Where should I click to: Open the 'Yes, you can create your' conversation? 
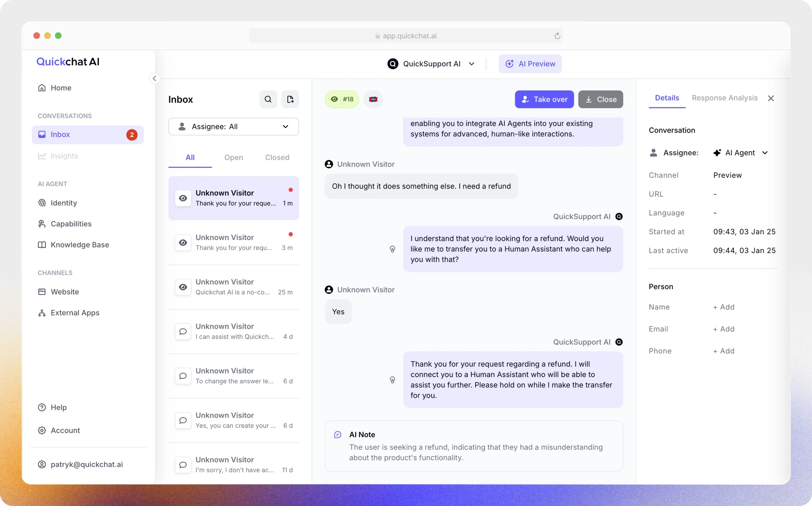(x=234, y=421)
